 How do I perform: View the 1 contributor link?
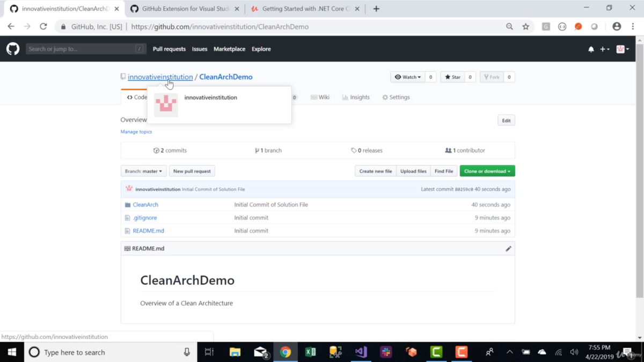tap(465, 151)
